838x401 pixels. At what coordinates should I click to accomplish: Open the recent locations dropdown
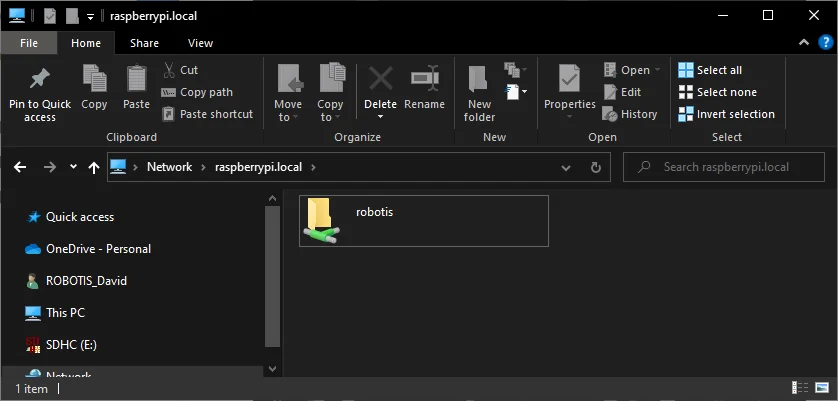pos(73,167)
